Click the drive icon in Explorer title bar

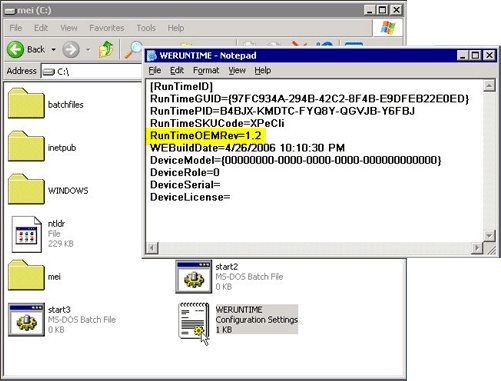(10, 11)
